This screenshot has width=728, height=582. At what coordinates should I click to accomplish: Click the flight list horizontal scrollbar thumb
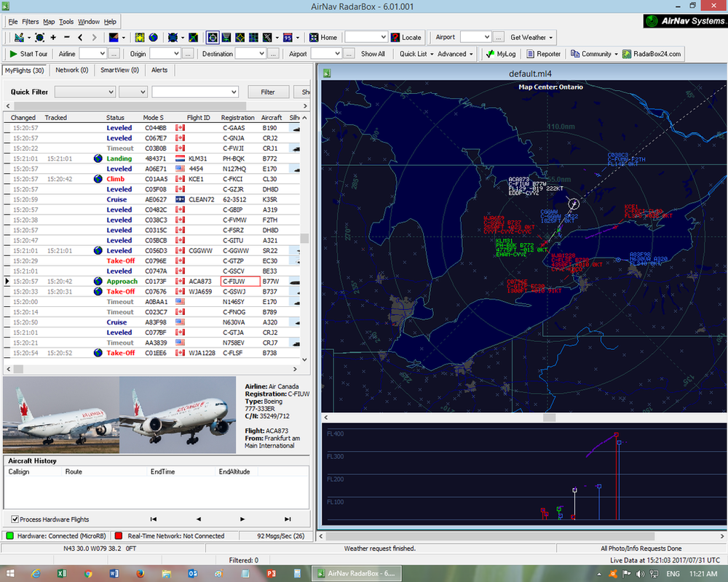coord(18,369)
